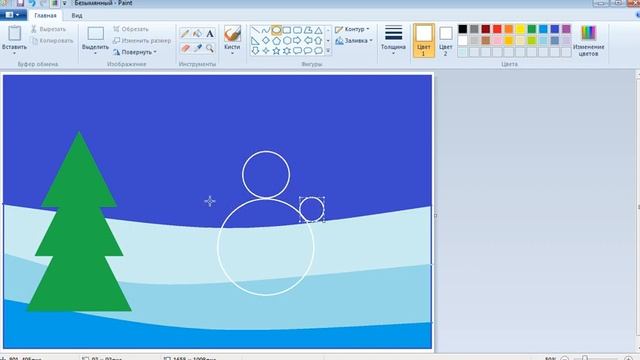Open the Контур outline dropdown
The height and width of the screenshot is (360, 640).
tap(353, 29)
